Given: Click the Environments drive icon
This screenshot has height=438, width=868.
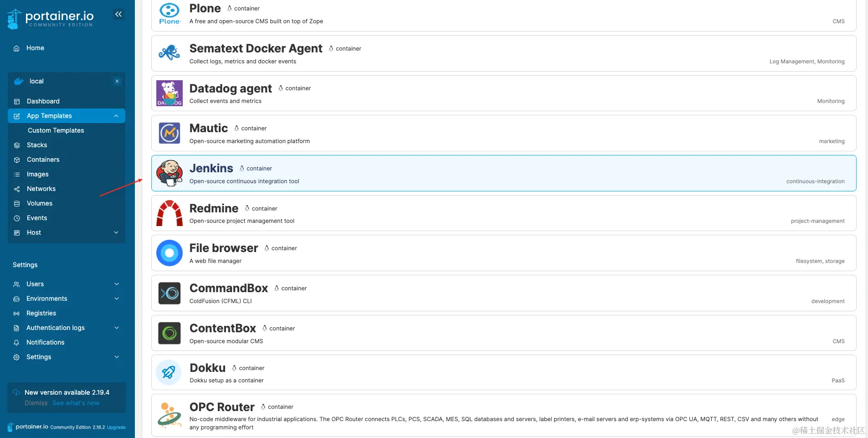Looking at the screenshot, I should 16,299.
